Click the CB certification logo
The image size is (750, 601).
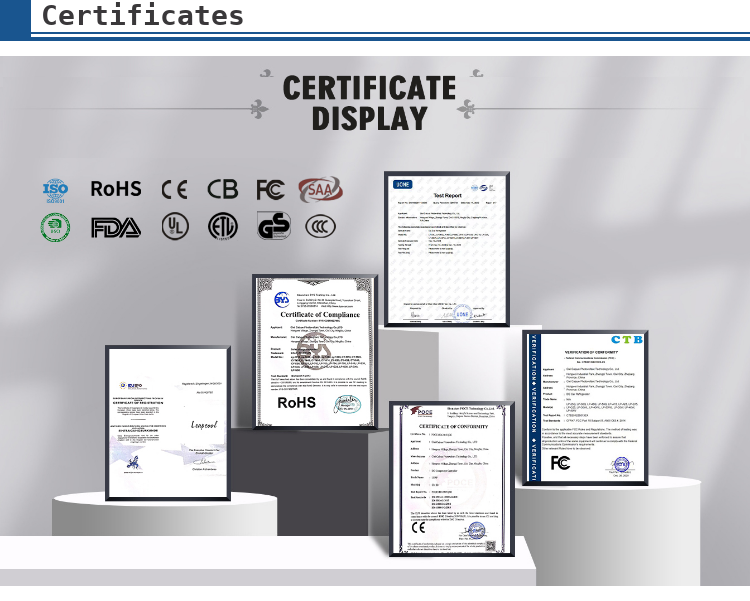tap(222, 189)
